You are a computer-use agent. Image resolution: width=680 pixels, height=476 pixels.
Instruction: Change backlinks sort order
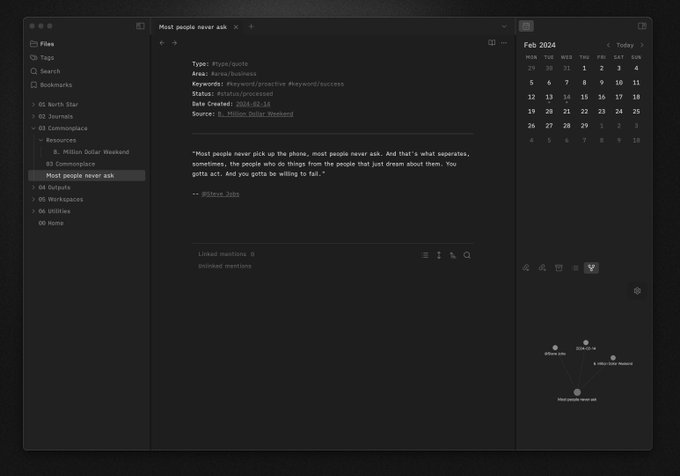pos(453,255)
